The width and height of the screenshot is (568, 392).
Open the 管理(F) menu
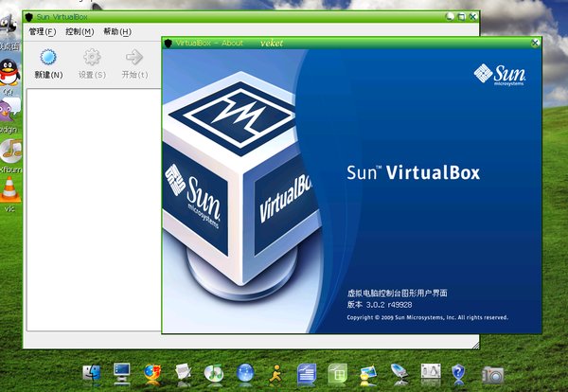coord(43,32)
